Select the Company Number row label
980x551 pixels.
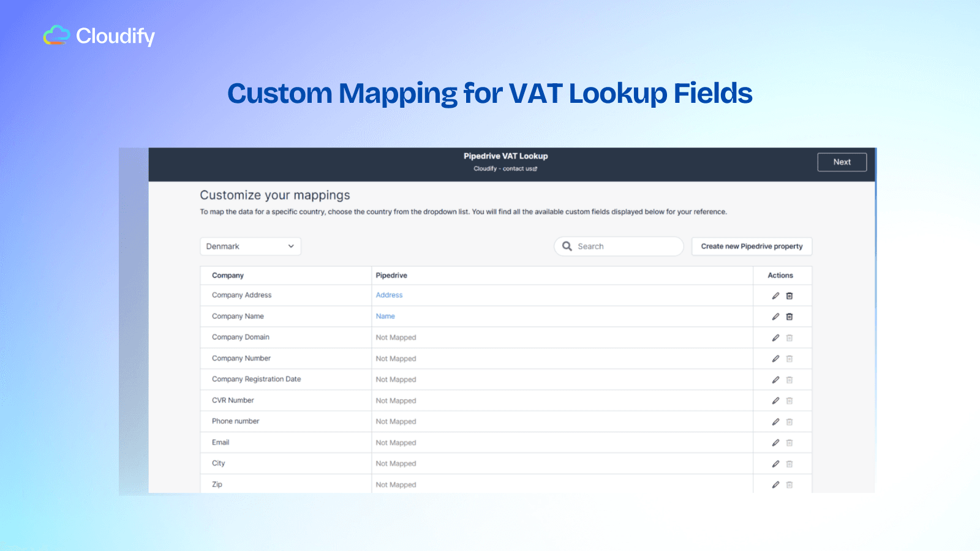click(241, 358)
